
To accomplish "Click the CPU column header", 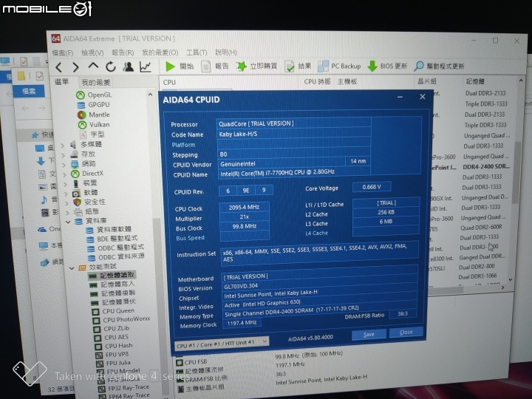I will tap(169, 82).
